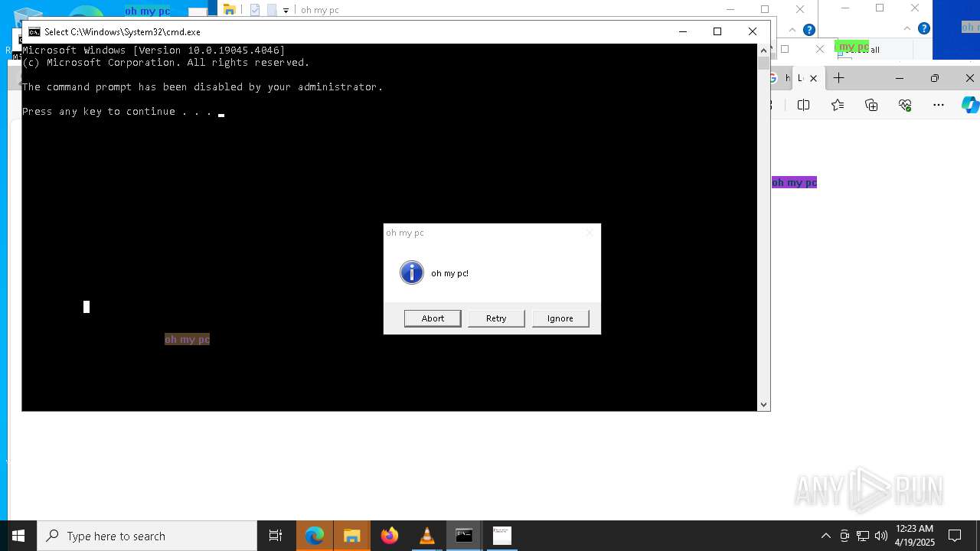Click the Meet Now tray icon
The width and height of the screenshot is (980, 551).
pyautogui.click(x=844, y=536)
